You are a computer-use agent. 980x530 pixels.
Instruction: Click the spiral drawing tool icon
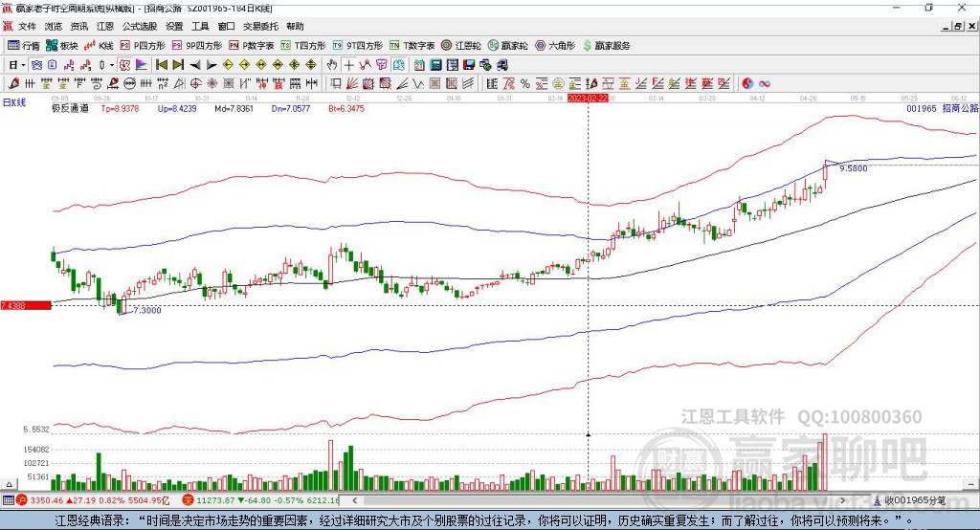[97, 84]
